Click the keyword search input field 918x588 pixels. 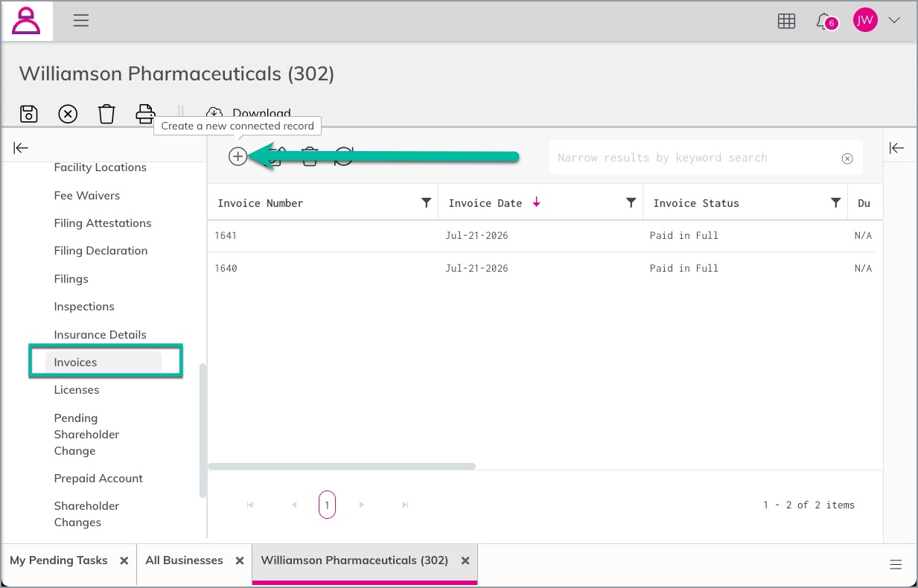click(696, 158)
